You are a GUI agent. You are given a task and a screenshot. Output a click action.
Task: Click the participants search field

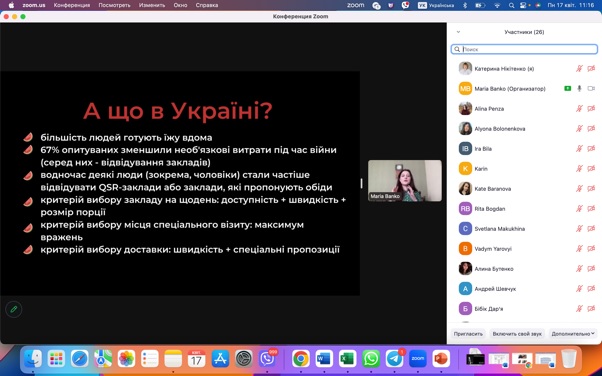pos(524,49)
